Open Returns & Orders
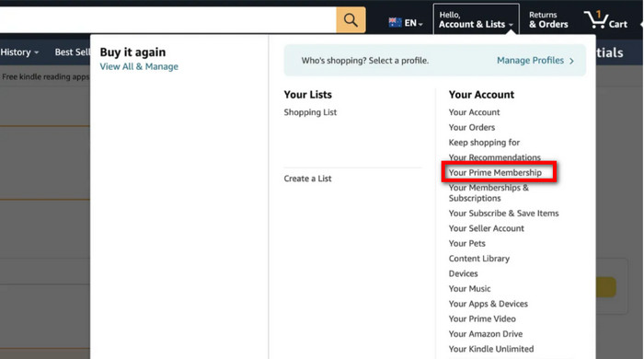644x359 pixels. [x=548, y=19]
